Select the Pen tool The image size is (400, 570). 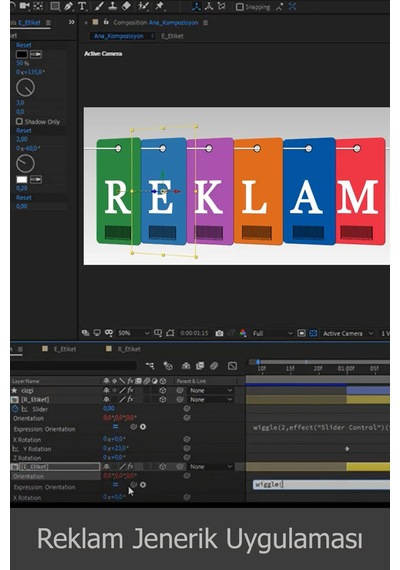coord(68,6)
